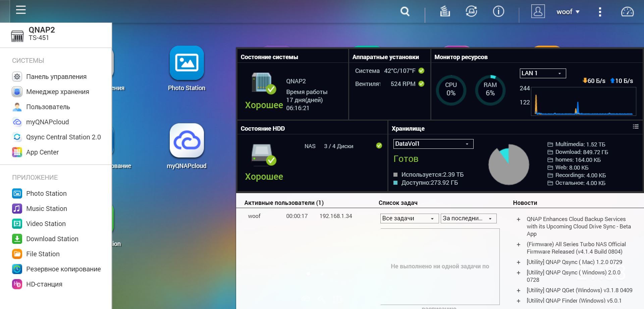Click the CPU usage gauge

pyautogui.click(x=451, y=90)
